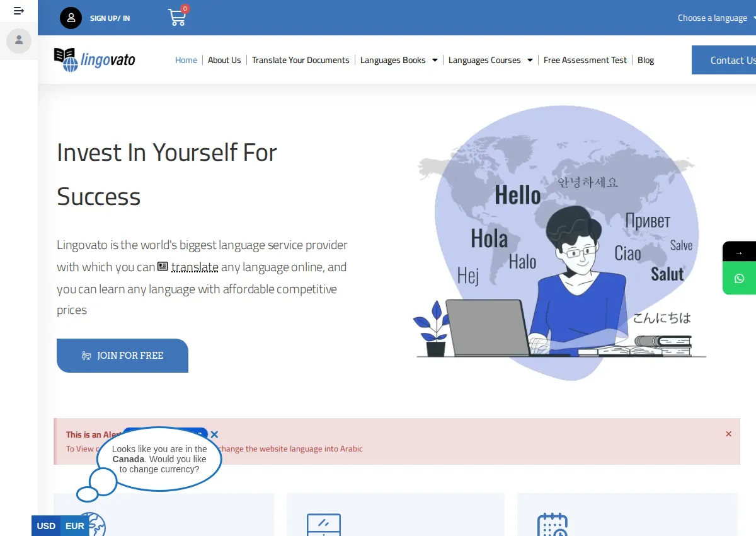The image size is (756, 536).
Task: Open the Blog menu item
Action: 646,60
